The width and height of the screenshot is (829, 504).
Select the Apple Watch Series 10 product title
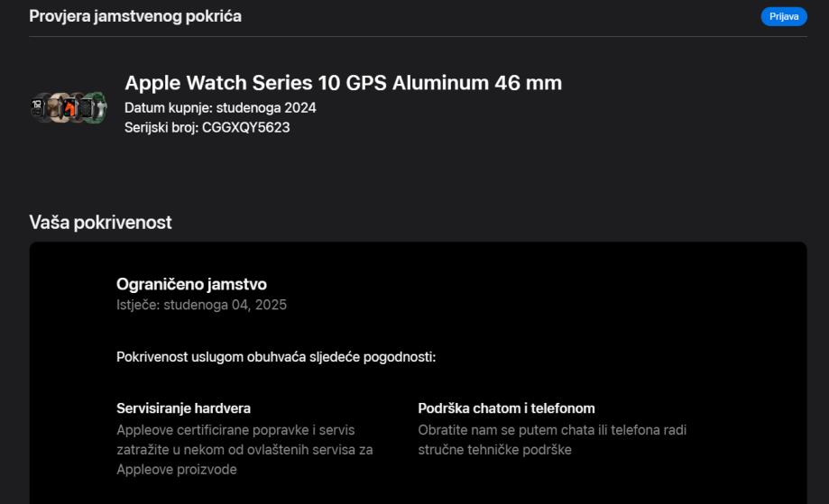[343, 83]
